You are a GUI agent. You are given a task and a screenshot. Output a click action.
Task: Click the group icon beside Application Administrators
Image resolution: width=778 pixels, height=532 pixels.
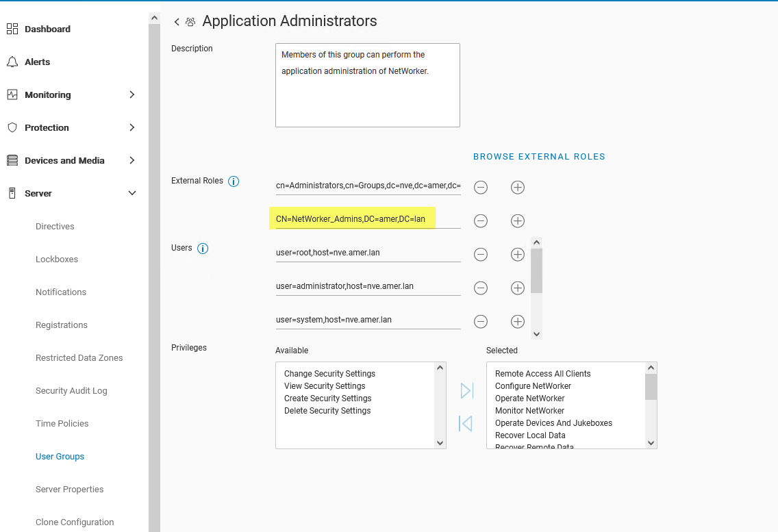pyautogui.click(x=190, y=21)
